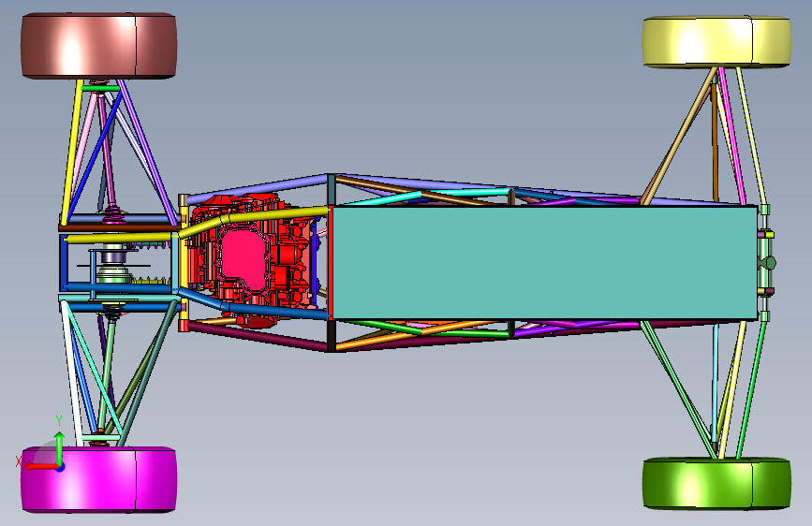Click the 'X' axis label
Viewport: 812px width, 526px height.
[x=19, y=461]
